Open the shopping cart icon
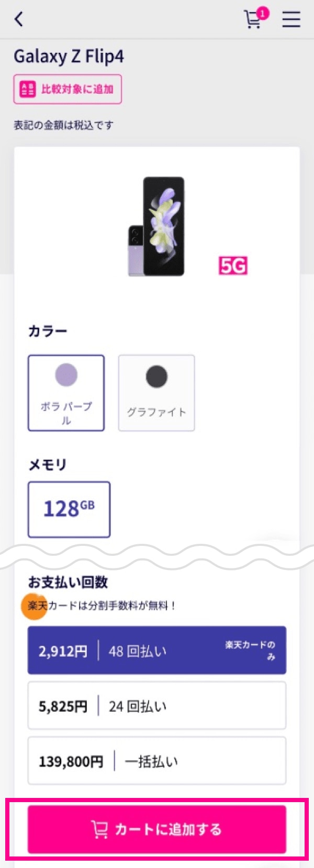This screenshot has width=314, height=868. click(x=253, y=20)
